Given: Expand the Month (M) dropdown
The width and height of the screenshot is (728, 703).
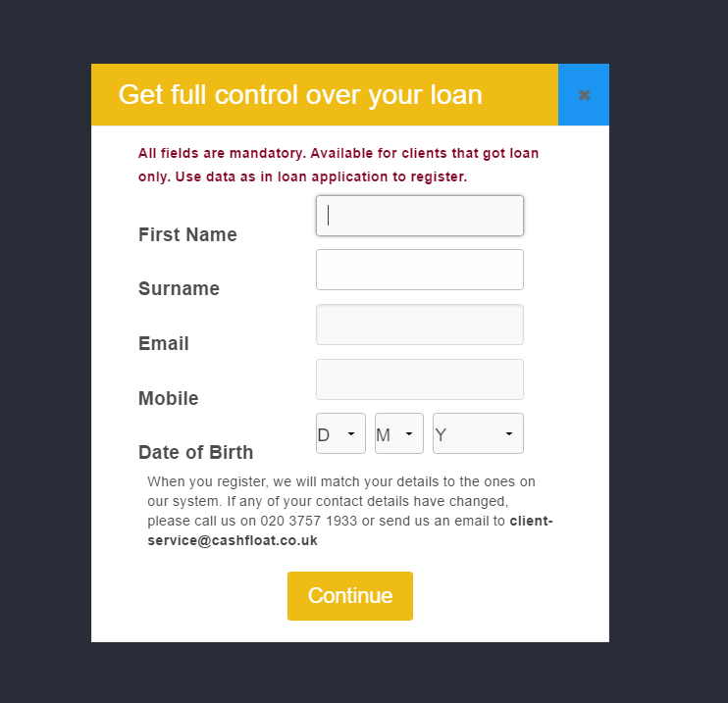Looking at the screenshot, I should pyautogui.click(x=398, y=433).
